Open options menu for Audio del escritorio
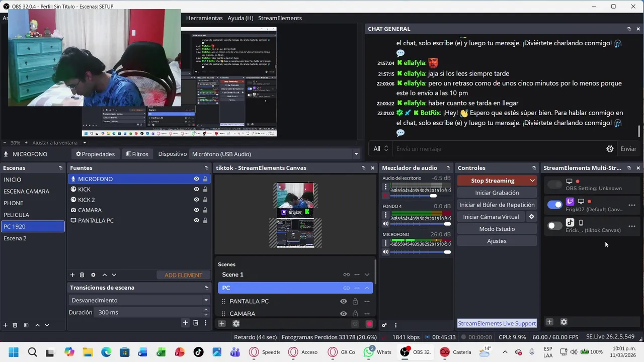The image size is (644, 362). click(x=386, y=187)
